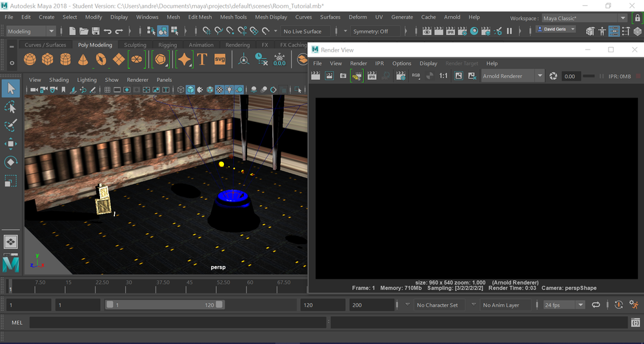Activate the Scale tool in toolbox
Screen dimensions: 644x344
pos(11,181)
